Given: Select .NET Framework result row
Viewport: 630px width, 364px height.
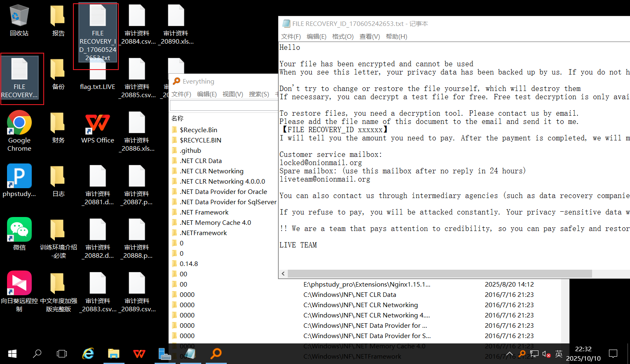Looking at the screenshot, I should click(x=204, y=212).
